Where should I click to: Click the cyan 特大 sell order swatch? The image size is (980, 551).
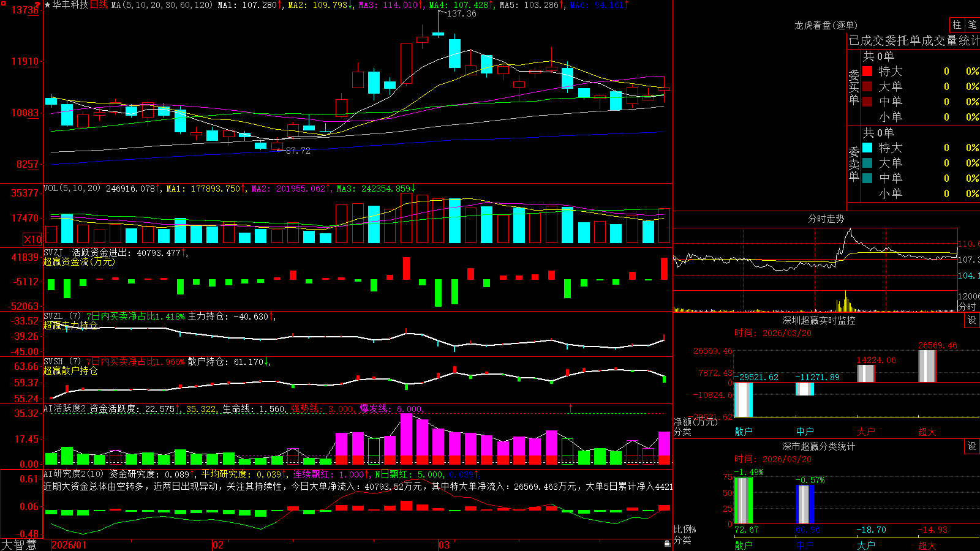867,148
